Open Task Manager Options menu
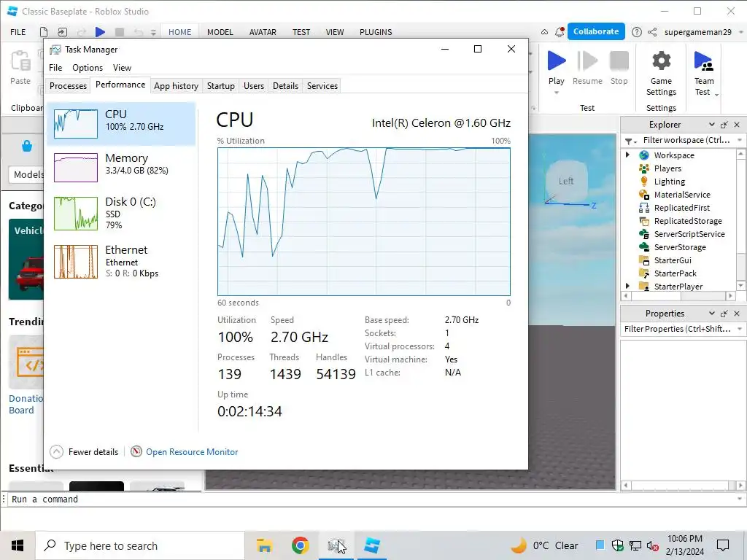Viewport: 747px width, 560px height. click(88, 68)
